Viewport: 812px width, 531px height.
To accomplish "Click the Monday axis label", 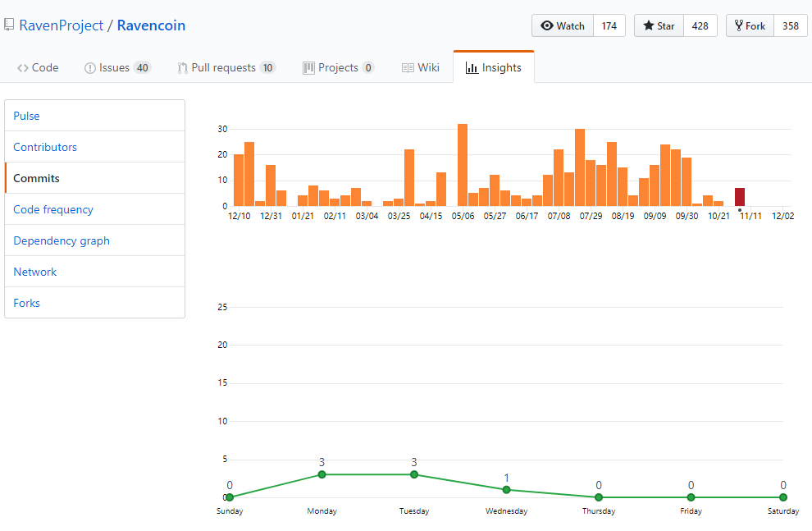I will [x=322, y=511].
